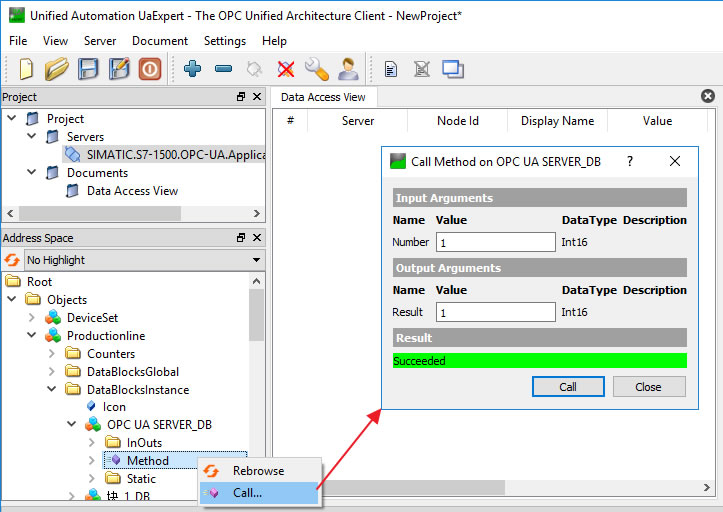Click the Change User person icon

click(x=348, y=69)
